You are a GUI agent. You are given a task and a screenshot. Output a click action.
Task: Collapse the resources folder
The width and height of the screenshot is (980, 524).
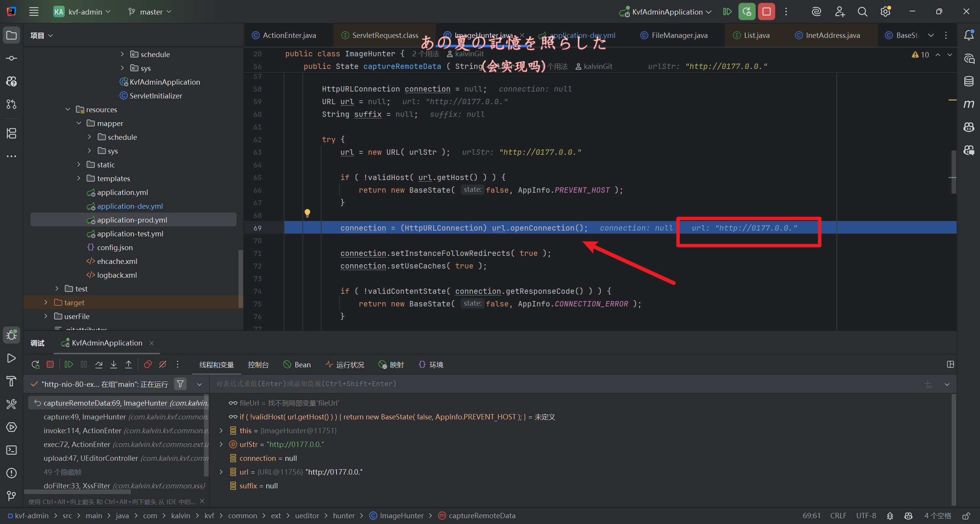68,109
